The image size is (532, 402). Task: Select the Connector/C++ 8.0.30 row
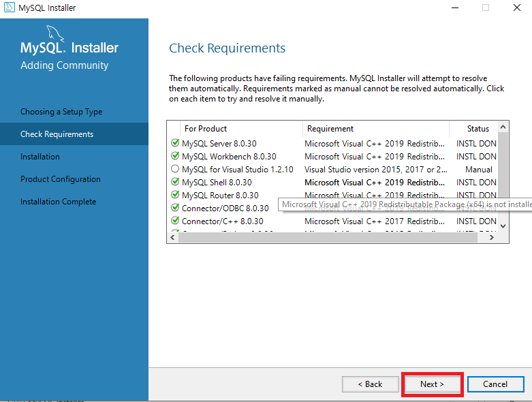[333, 221]
